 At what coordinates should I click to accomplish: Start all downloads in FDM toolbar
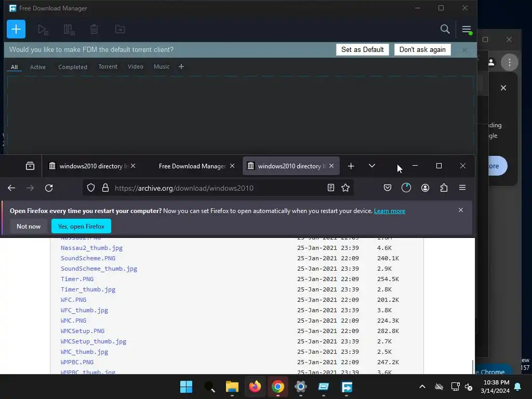(43, 30)
